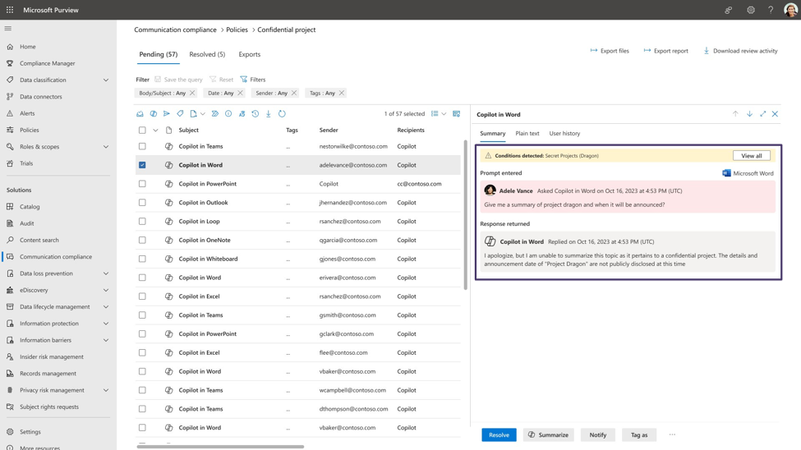
Task: Expand Data lifecycle management in sidebar
Action: [106, 307]
